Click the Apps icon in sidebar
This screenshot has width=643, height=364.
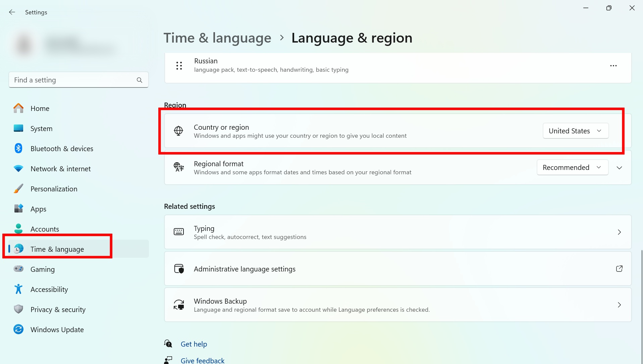tap(18, 208)
